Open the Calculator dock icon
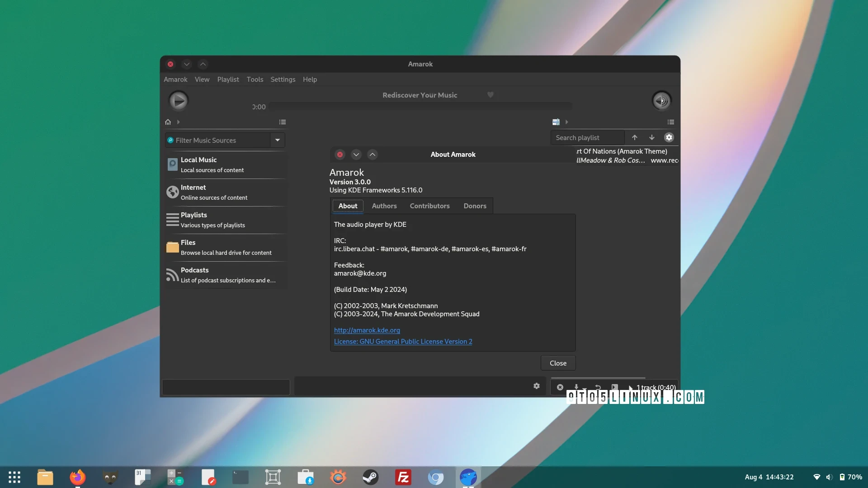 tap(175, 477)
